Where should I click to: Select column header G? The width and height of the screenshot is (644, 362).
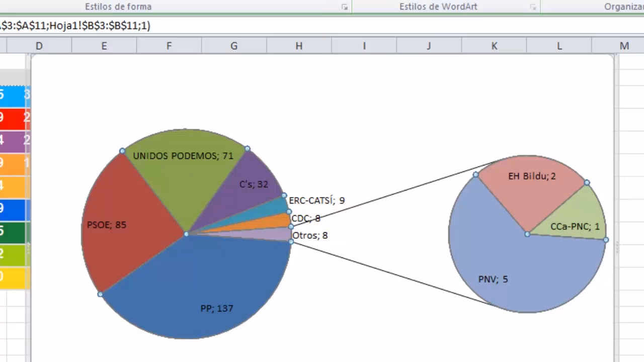click(233, 45)
